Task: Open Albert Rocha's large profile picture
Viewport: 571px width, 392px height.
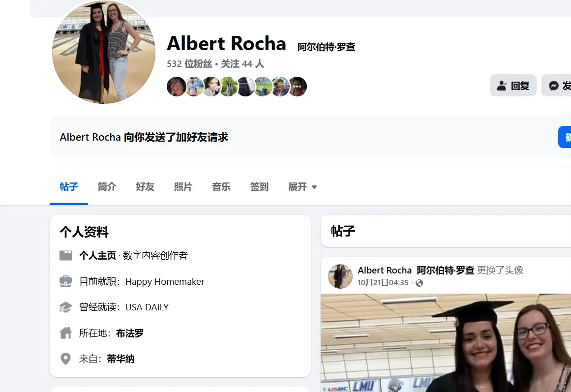Action: (104, 52)
